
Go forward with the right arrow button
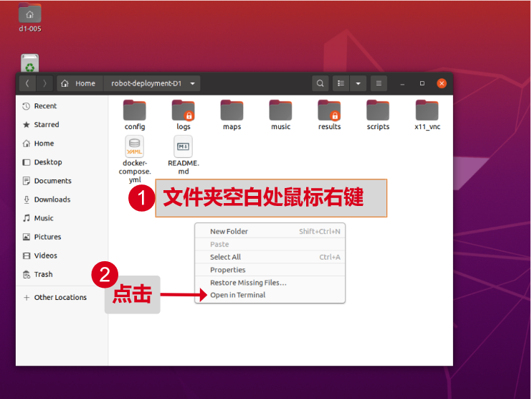pyautogui.click(x=44, y=83)
